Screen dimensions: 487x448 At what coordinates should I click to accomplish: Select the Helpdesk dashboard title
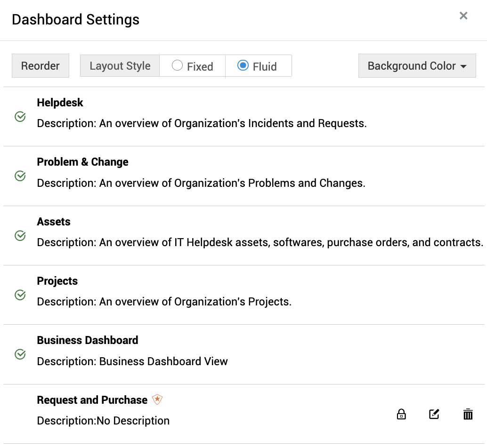[60, 103]
